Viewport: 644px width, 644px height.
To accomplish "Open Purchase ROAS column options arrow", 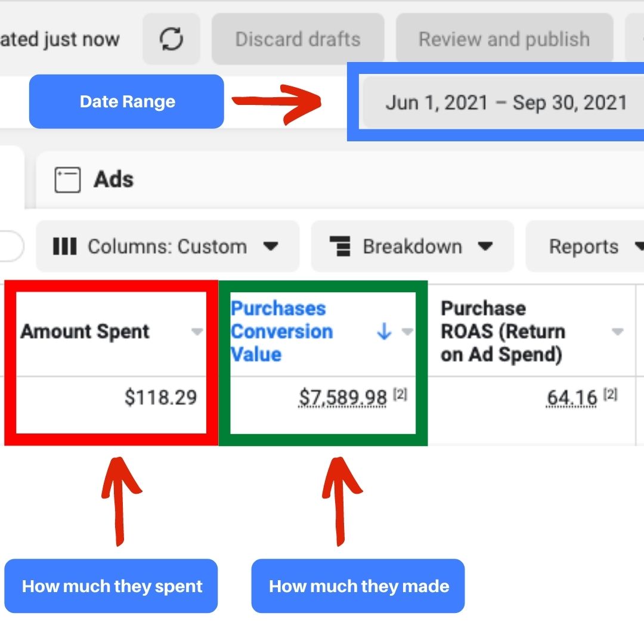I will tap(618, 332).
